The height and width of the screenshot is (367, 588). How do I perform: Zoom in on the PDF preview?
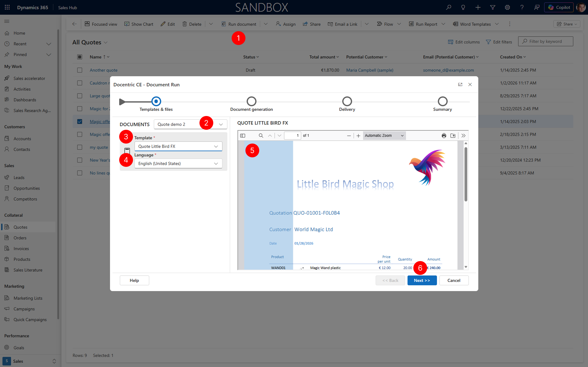(358, 136)
